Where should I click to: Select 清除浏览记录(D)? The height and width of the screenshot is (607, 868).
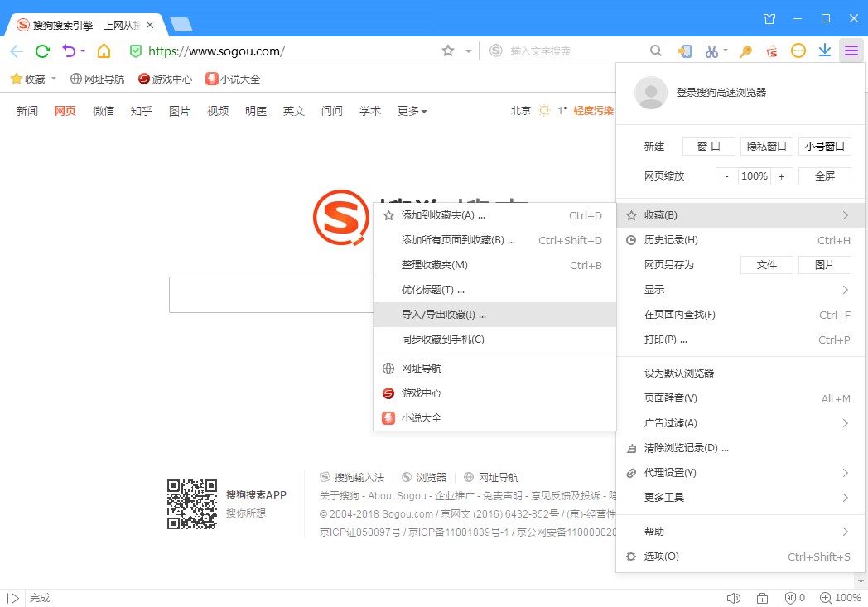(x=740, y=448)
